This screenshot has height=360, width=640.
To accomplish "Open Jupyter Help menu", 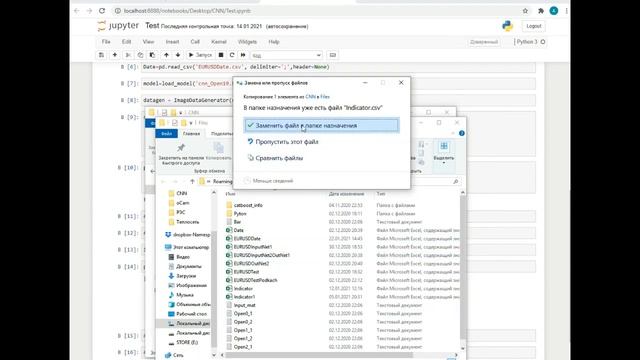I will click(x=274, y=42).
